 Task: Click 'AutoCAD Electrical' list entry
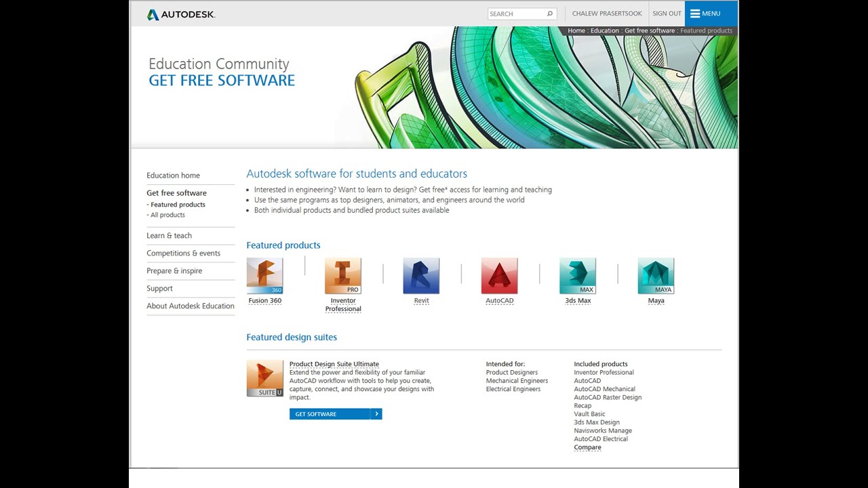(x=601, y=439)
